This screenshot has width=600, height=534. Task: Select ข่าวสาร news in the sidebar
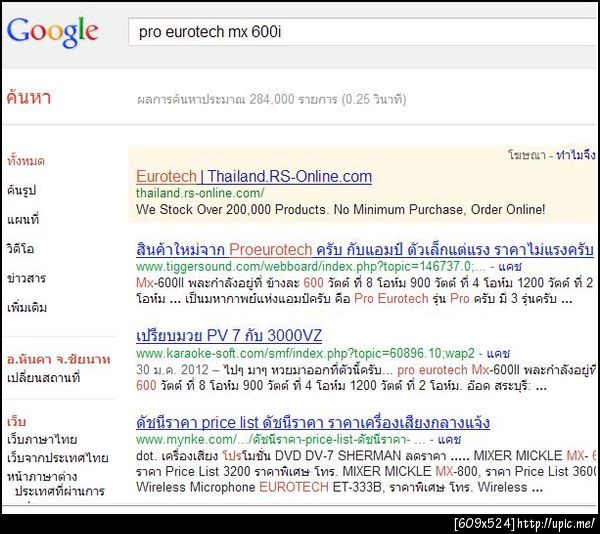[26, 278]
